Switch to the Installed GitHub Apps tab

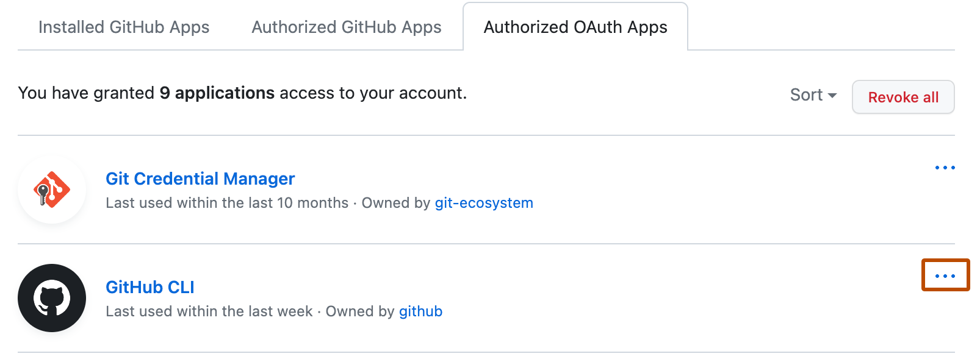coord(124,27)
